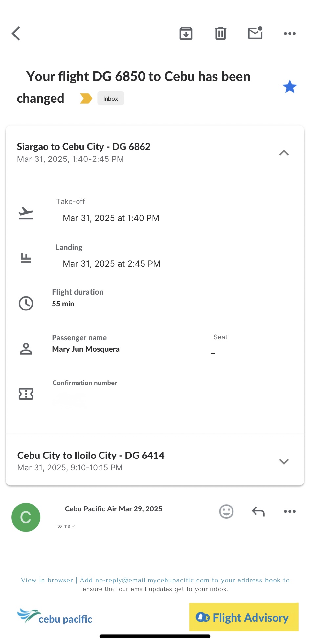Tap the flight duration clock icon
This screenshot has height=644, width=310.
pyautogui.click(x=26, y=303)
